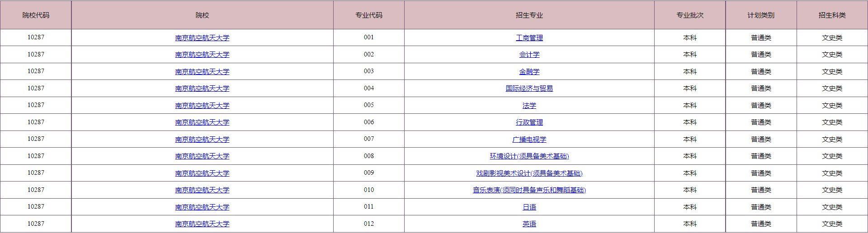Click 文史类 in the 工商管理 row

click(832, 38)
